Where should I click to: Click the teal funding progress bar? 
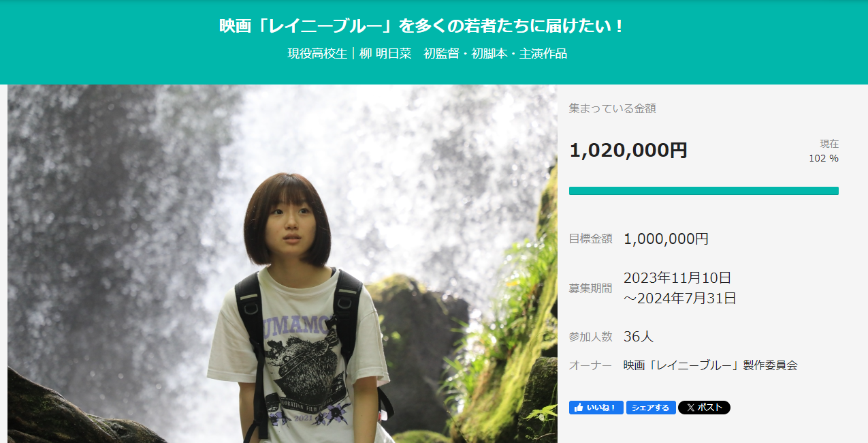704,191
